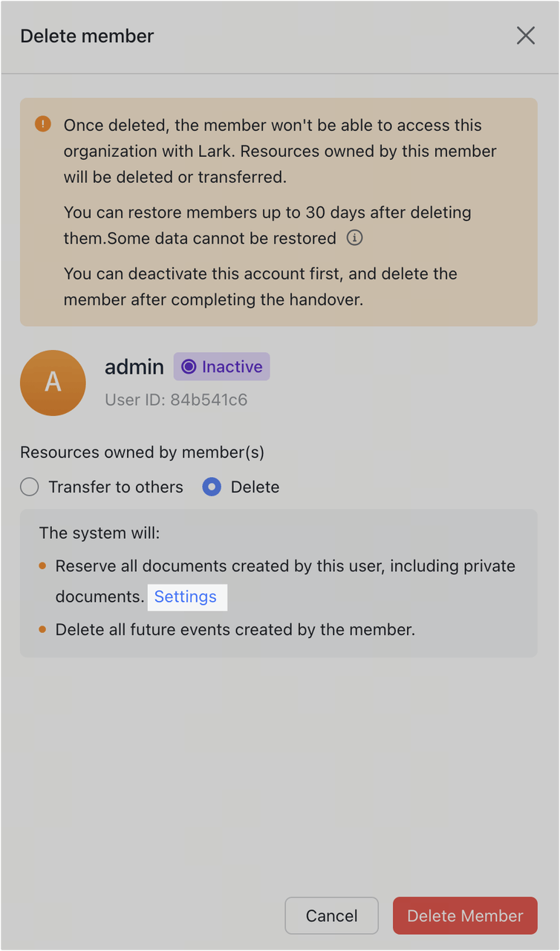Screen dimensions: 560x951
Task: Click the X icon to dismiss the dialog
Action: (526, 35)
